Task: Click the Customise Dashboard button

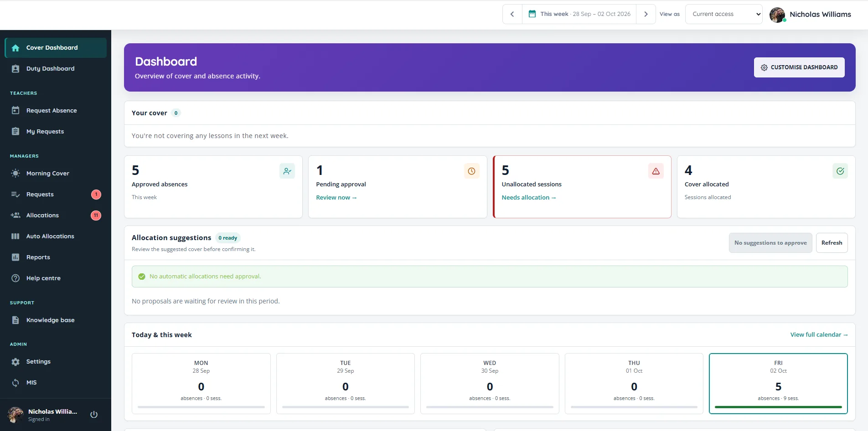Action: (799, 67)
